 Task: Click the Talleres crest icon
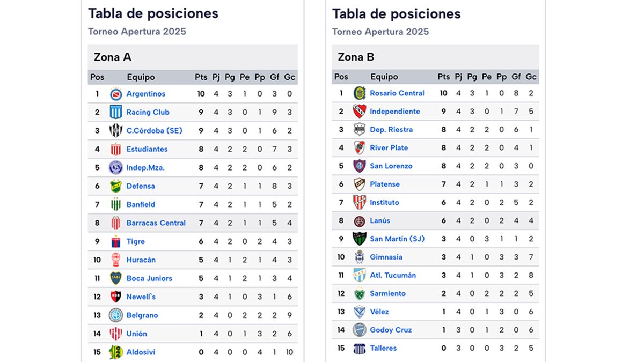coord(360,348)
